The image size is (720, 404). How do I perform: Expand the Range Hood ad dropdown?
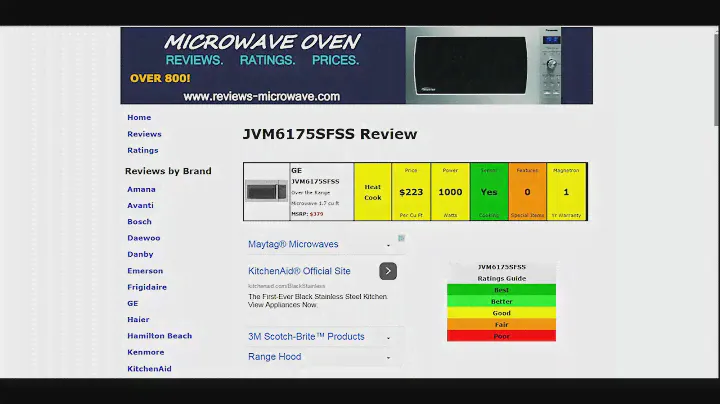[388, 358]
